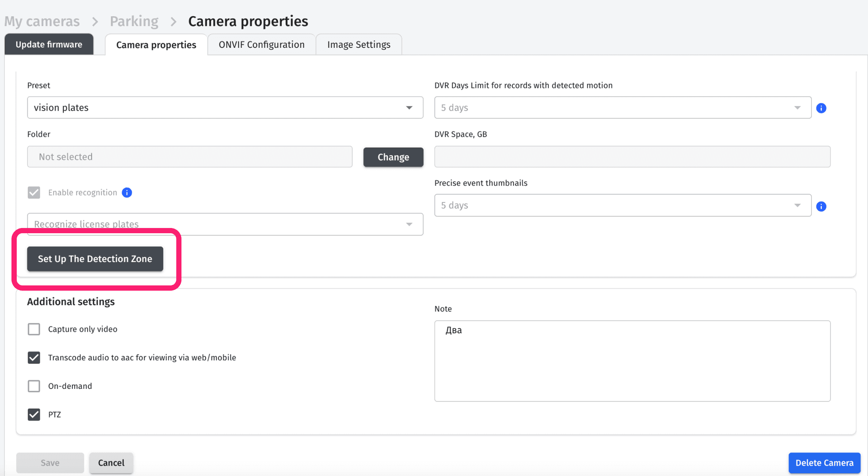Click Set Up The Detection Zone button
This screenshot has height=476, width=868.
95,259
